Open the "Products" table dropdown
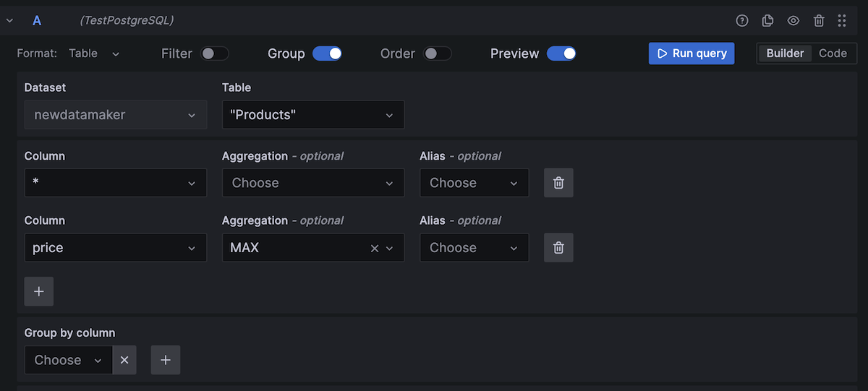 click(312, 115)
